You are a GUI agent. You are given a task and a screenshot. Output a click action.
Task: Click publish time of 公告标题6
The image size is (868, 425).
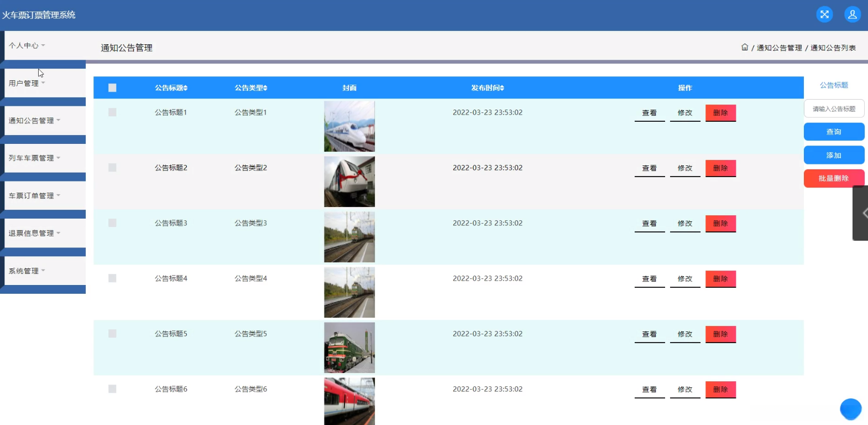pyautogui.click(x=488, y=389)
